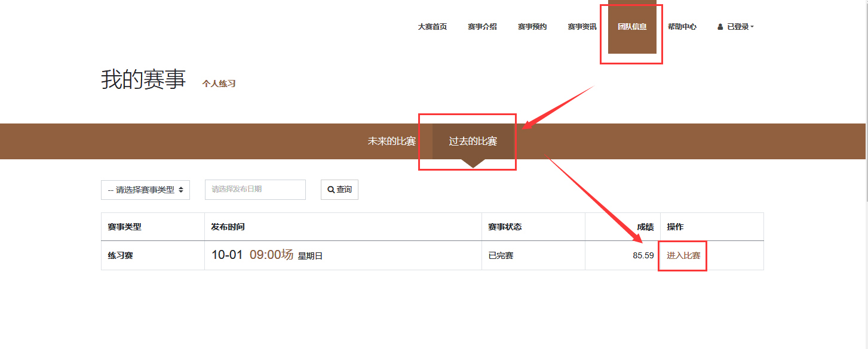Open the 赛事介绍 navigation item

[x=482, y=27]
